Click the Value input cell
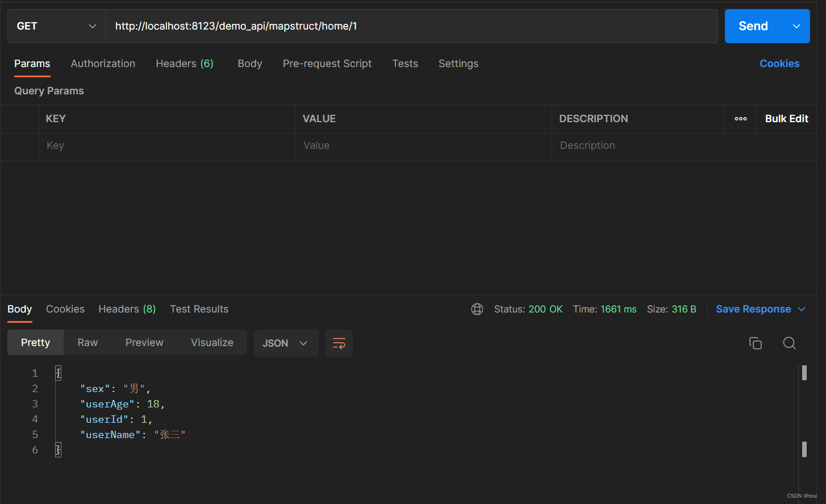 [423, 146]
